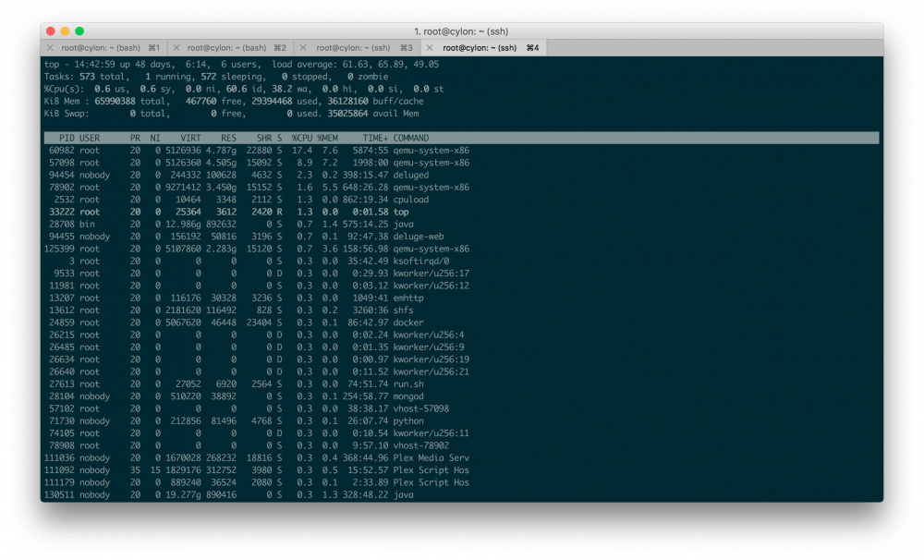Click the RES column header
The width and height of the screenshot is (924, 560).
228,138
